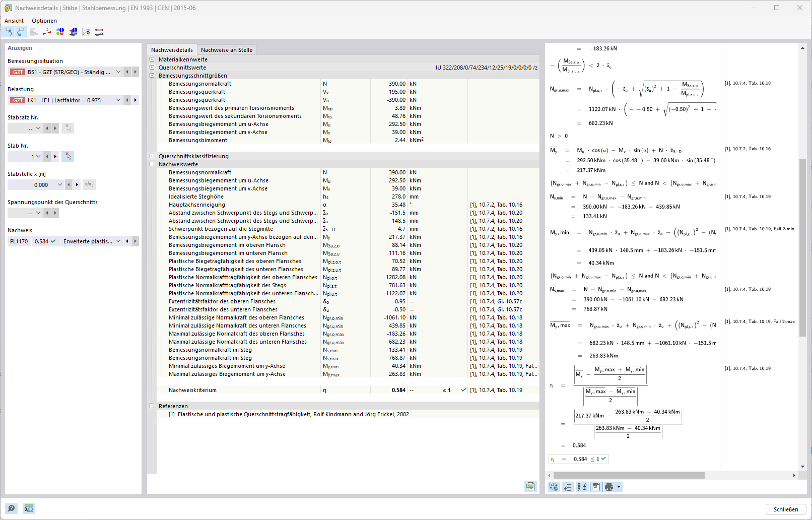Click the disabled pick icon next to Stabsatz Nr.
The image size is (812, 520).
(x=68, y=128)
